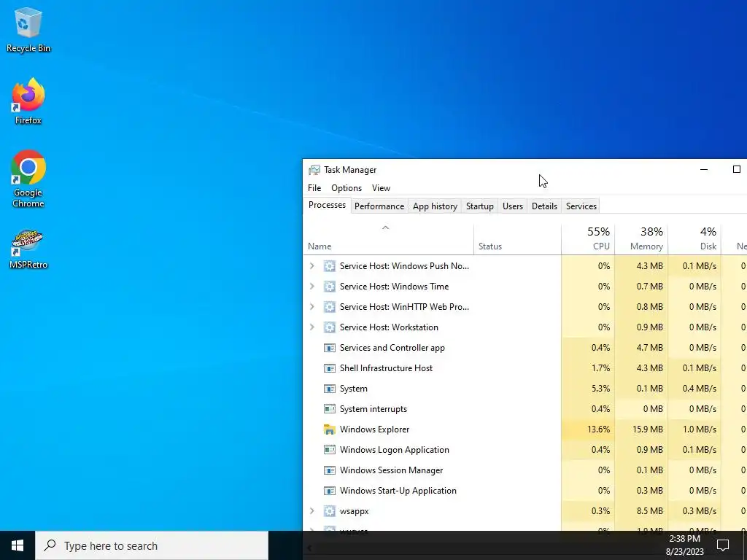
Task: Open the File menu in Task Manager
Action: tap(314, 188)
